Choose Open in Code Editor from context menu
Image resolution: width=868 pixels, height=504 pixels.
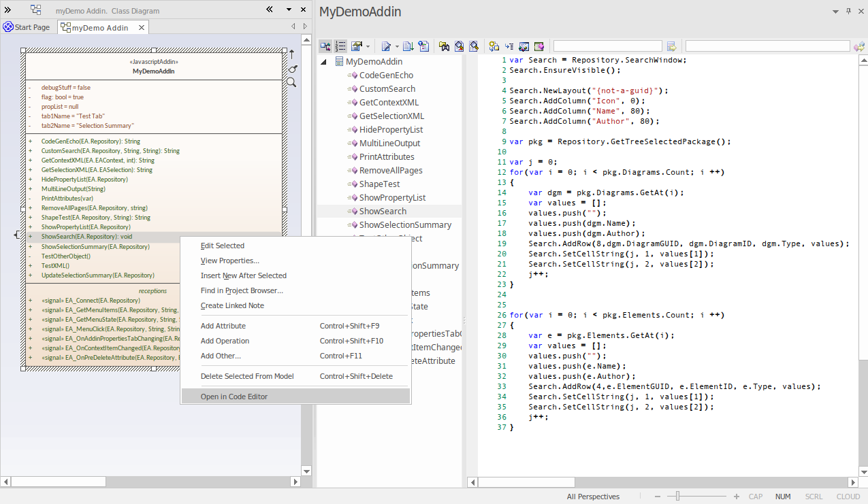234,397
